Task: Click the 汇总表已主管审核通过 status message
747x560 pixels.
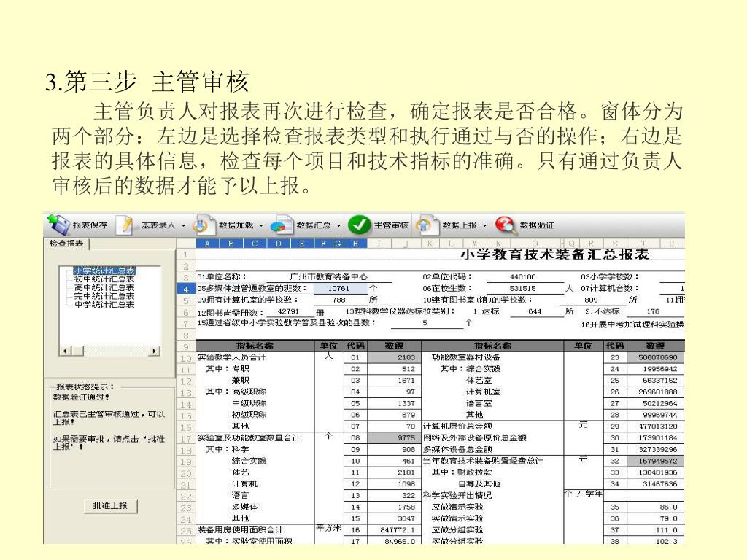Action: tap(109, 418)
